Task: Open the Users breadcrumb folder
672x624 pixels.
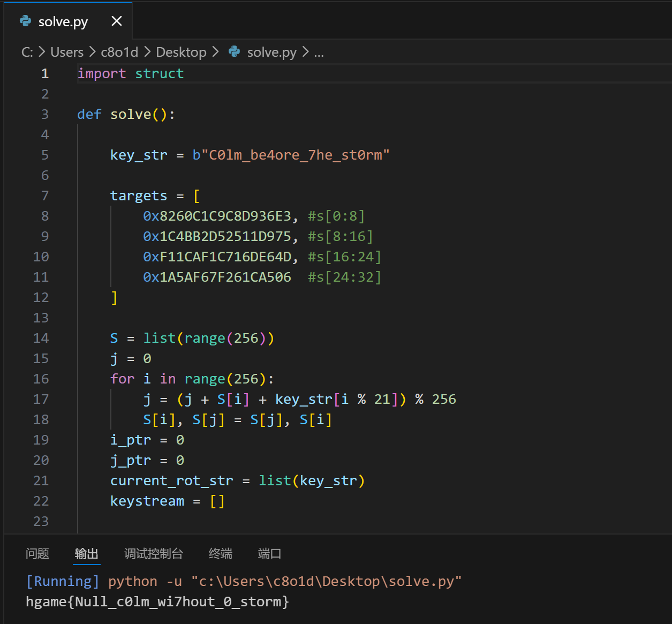Action: [66, 52]
